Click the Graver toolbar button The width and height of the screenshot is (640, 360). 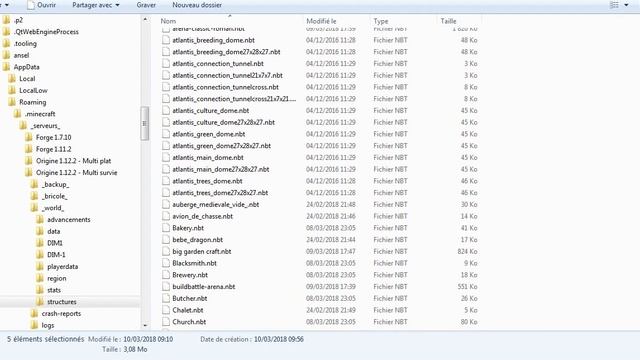tap(146, 5)
